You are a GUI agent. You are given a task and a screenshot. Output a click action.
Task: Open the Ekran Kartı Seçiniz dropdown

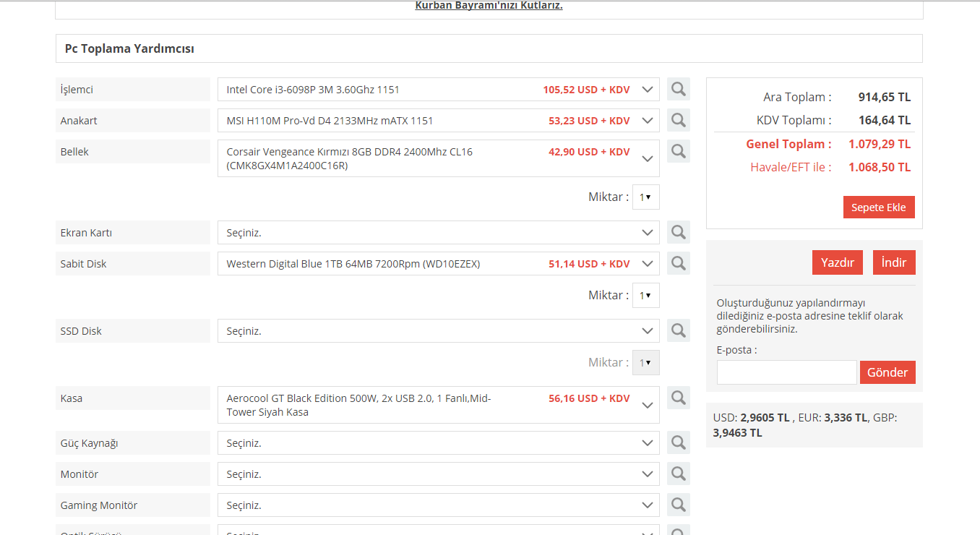tap(438, 233)
